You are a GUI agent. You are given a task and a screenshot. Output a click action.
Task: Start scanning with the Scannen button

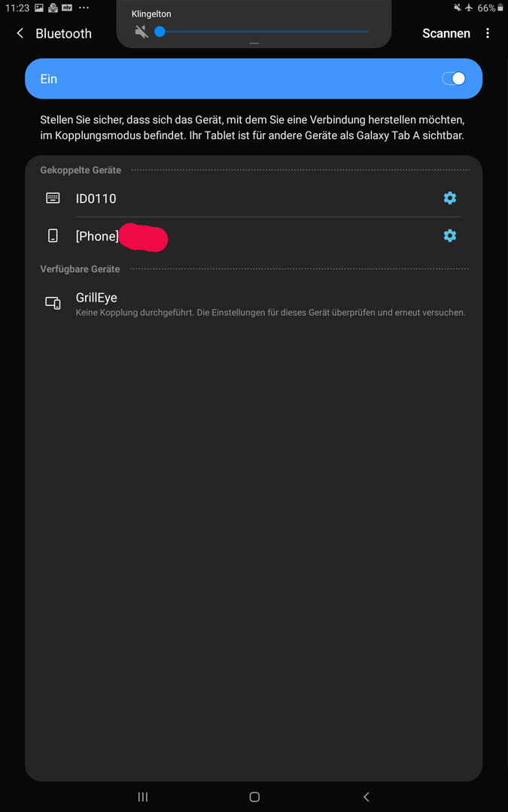pos(446,33)
